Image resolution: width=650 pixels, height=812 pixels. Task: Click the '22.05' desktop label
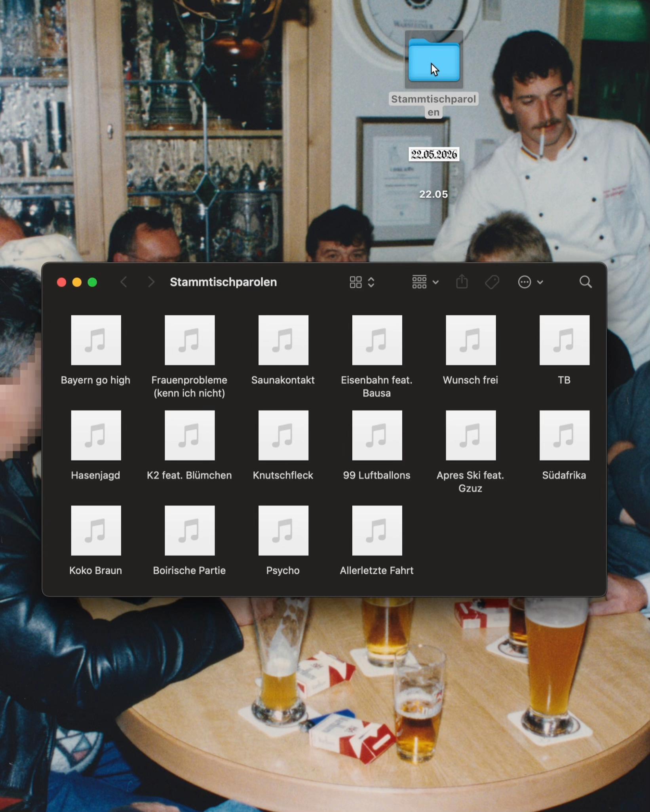pos(434,194)
